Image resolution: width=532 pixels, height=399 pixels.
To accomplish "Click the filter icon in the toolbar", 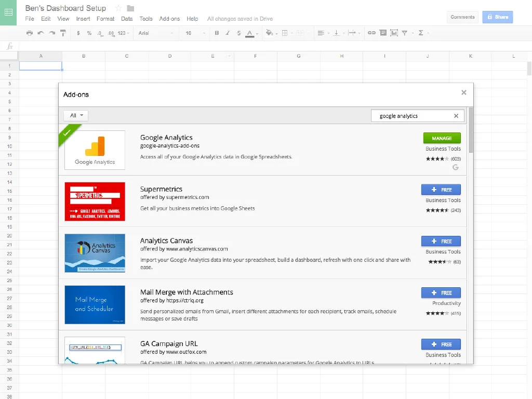I will [405, 33].
